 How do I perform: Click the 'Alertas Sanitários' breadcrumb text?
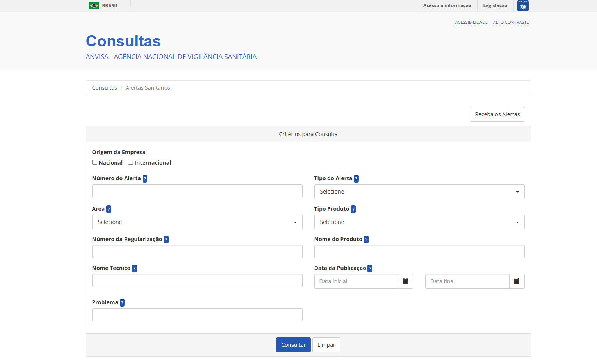[x=148, y=88]
